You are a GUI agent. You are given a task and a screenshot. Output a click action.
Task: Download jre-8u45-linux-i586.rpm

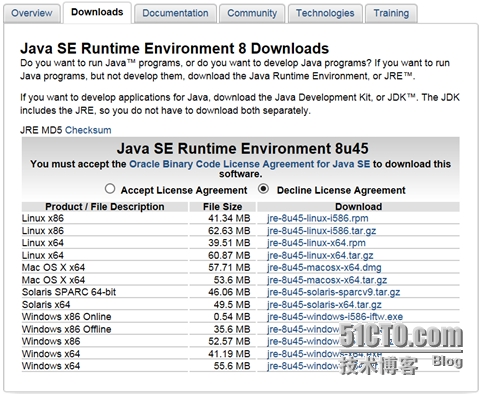[318, 218]
